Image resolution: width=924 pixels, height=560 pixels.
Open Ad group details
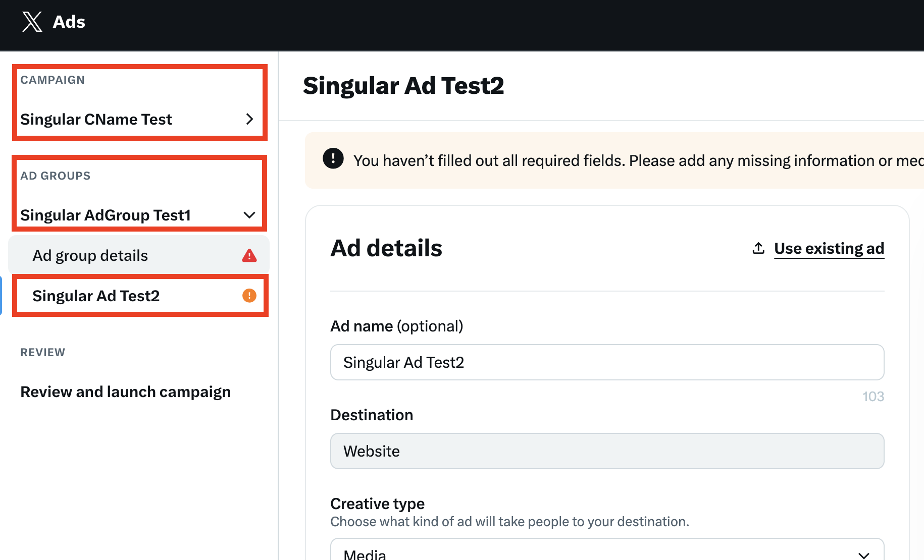(139, 255)
